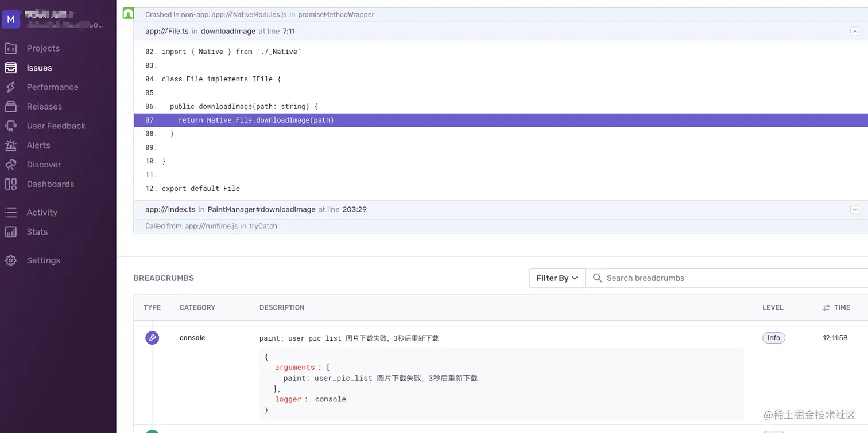Click the BREADCRUMBS section heading
The image size is (868, 433).
tap(164, 278)
